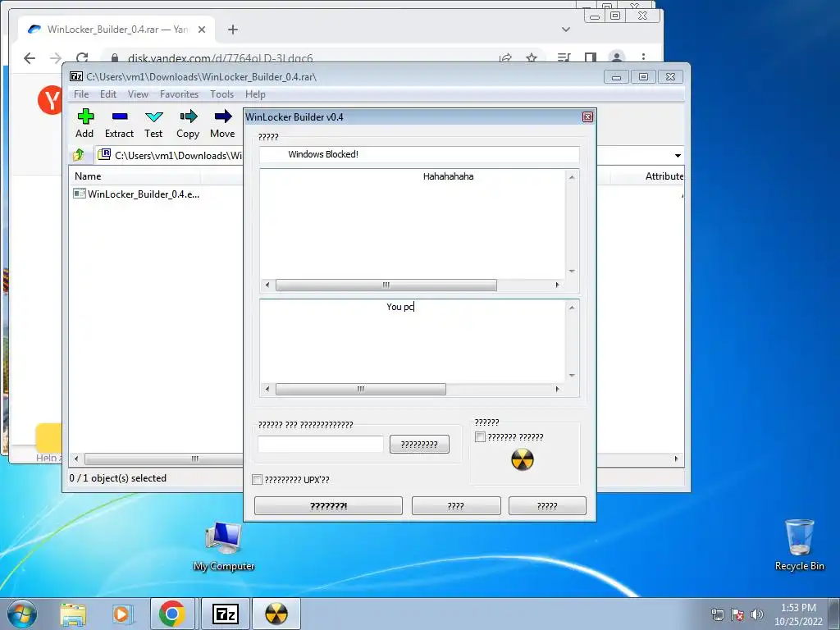The width and height of the screenshot is (840, 630).
Task: Select WinLocker_Builder_0.4.e... file in 7-Zip
Action: (x=137, y=194)
